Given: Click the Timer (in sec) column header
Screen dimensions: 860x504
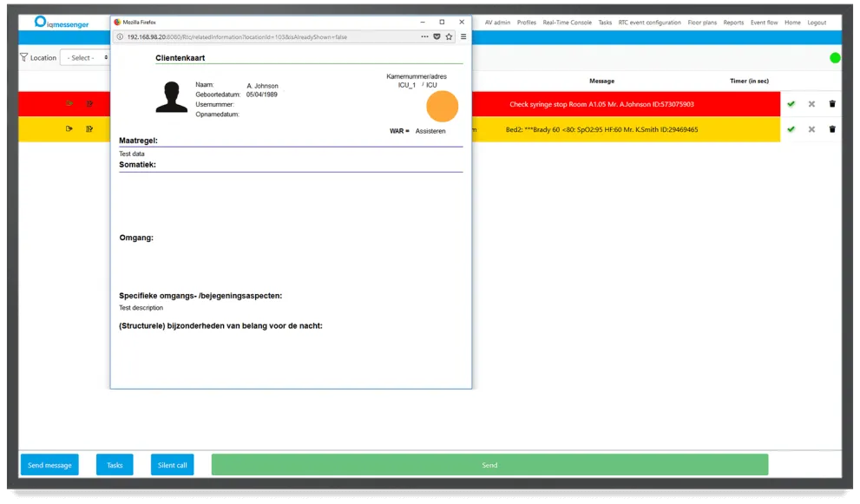Looking at the screenshot, I should [x=749, y=81].
